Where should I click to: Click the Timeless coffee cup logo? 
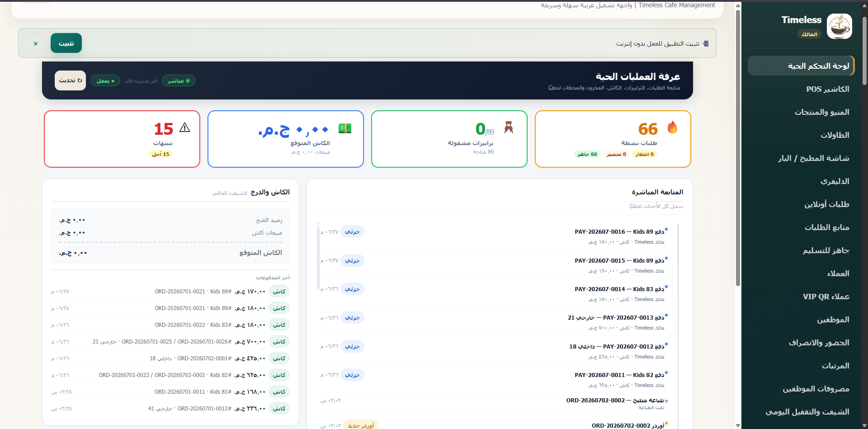tap(840, 26)
